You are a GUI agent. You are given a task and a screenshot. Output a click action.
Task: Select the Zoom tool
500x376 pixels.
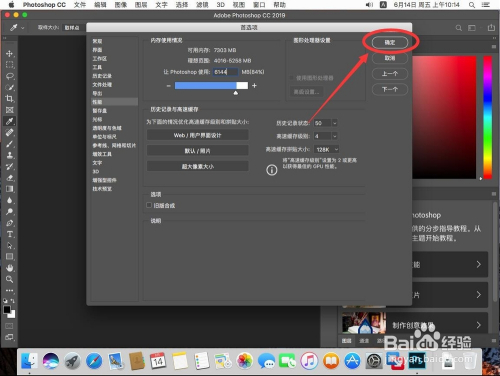point(10,279)
